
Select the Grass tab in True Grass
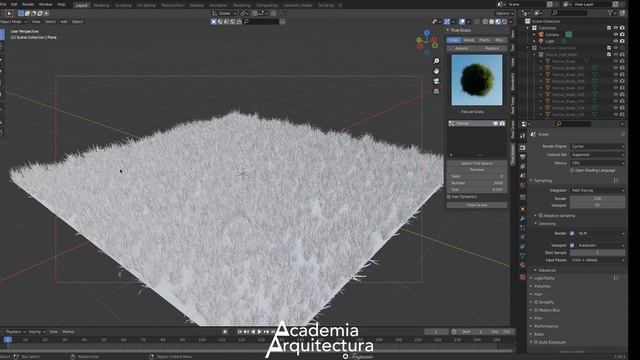(454, 40)
